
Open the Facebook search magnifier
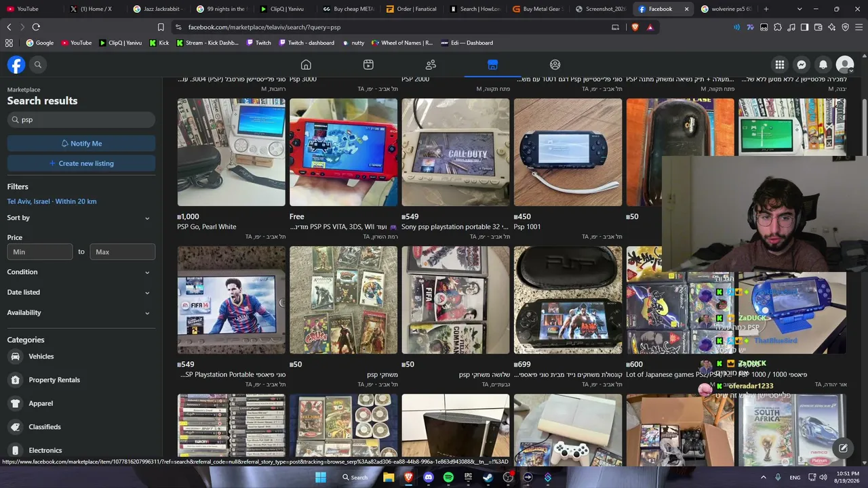(38, 64)
